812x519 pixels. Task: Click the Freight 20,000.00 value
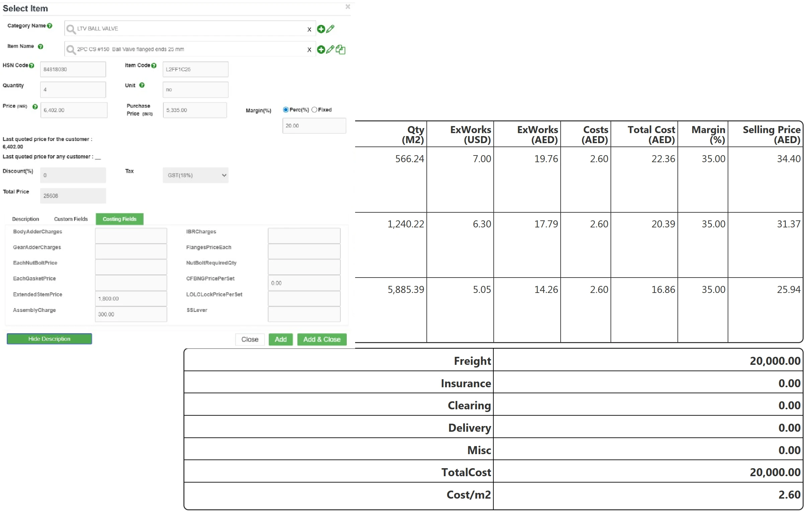(775, 361)
